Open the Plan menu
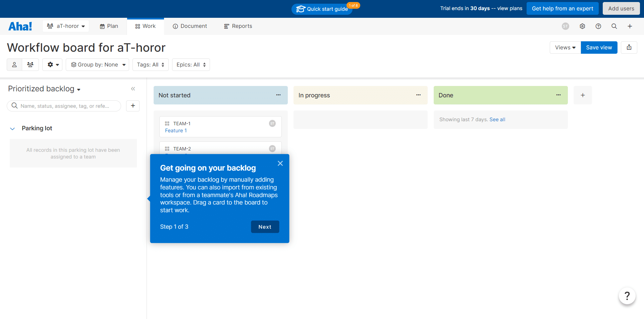The height and width of the screenshot is (319, 644). coord(109,26)
